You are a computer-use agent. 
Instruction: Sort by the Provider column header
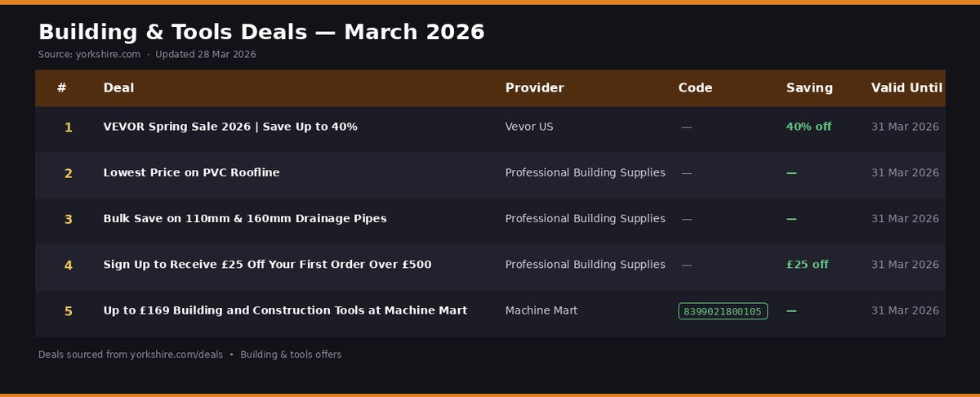(534, 88)
